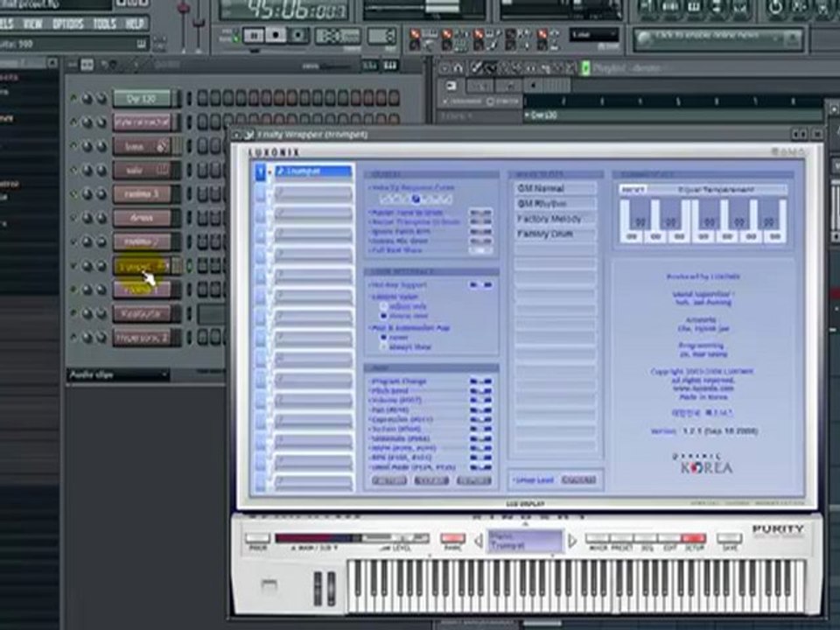Open the snap Line dropdown
Viewport: 840px width, 630px height.
(593, 35)
